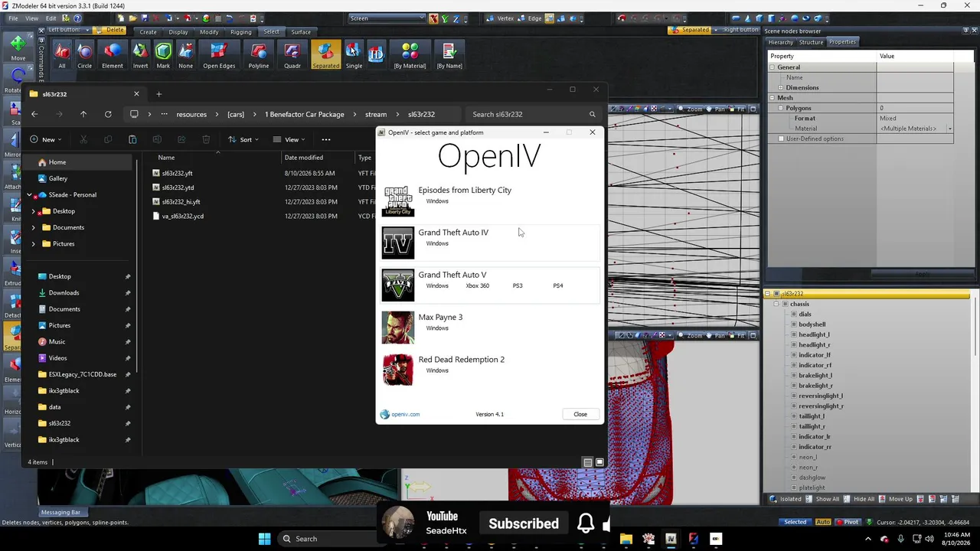Activate the Element select tool

[113, 56]
